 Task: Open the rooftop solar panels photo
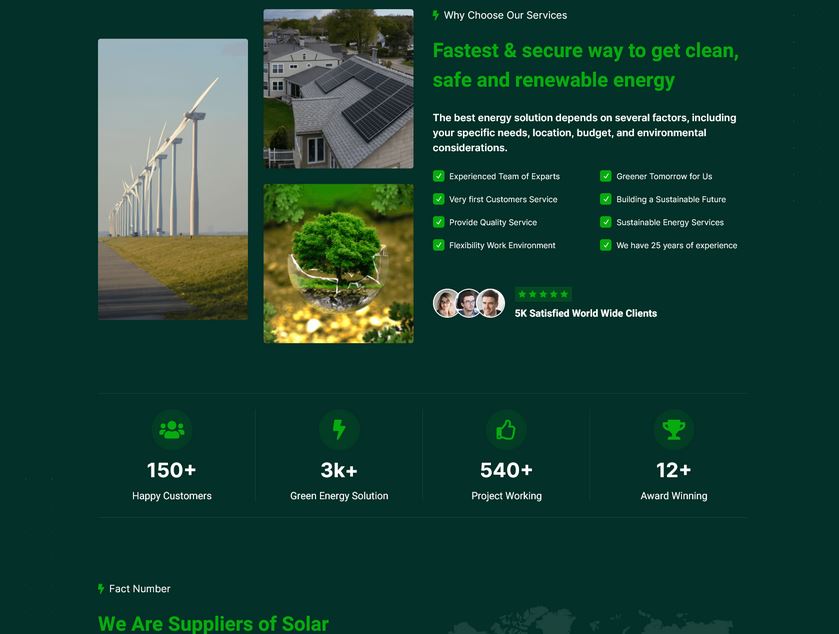click(x=339, y=89)
